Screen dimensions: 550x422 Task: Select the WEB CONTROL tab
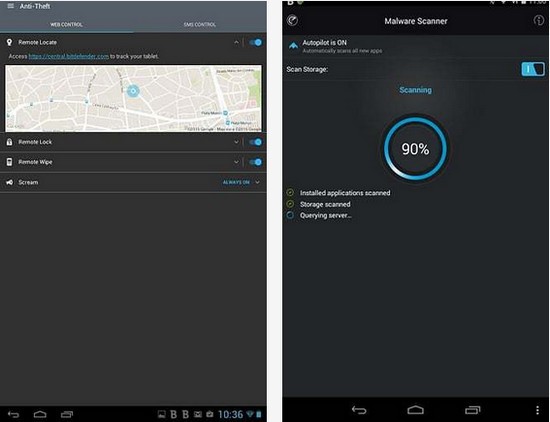67,25
